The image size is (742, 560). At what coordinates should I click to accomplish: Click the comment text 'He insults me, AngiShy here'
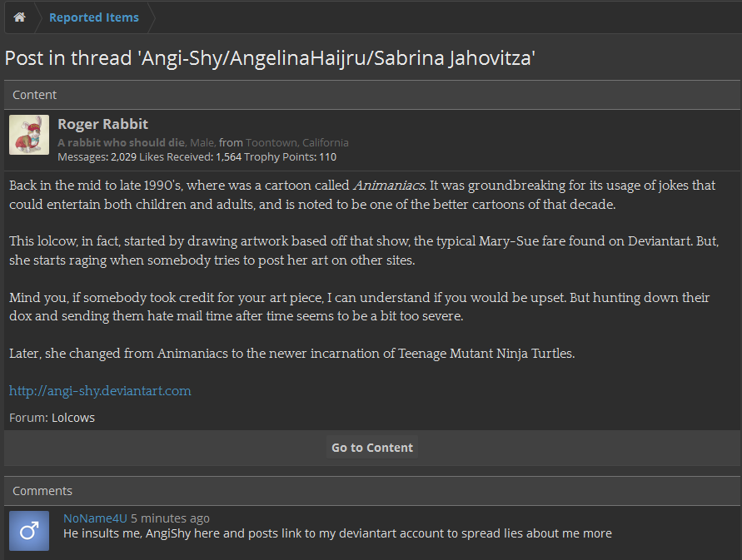click(337, 533)
